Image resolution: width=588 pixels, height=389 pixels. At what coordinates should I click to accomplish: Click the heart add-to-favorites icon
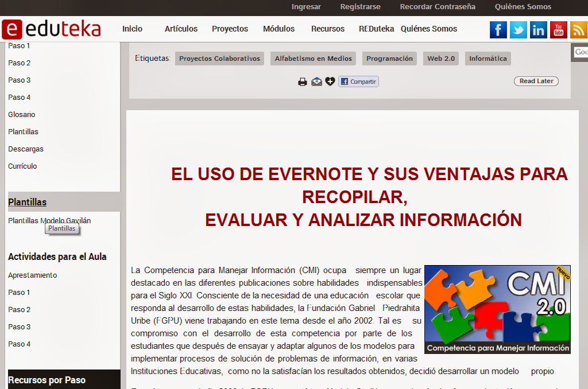coord(330,81)
